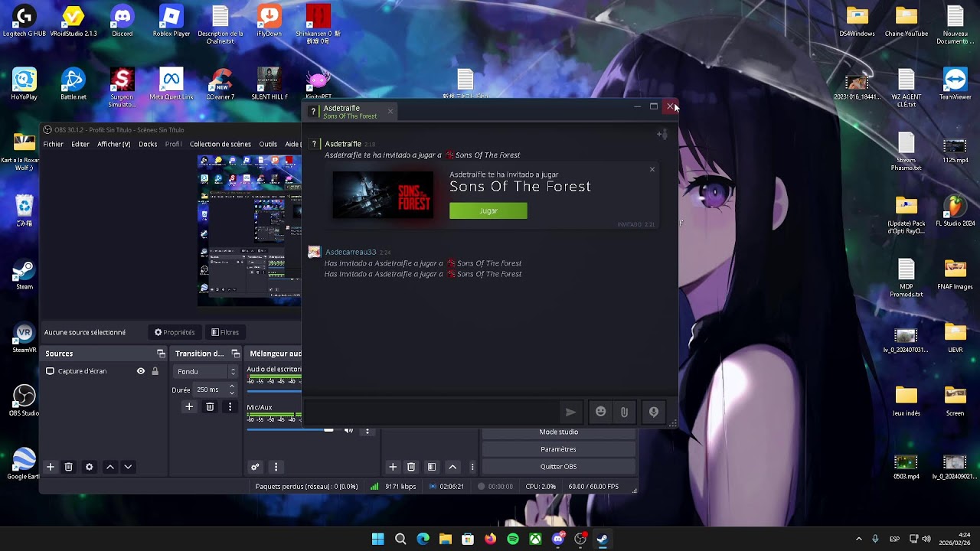Toggle visibility of Capture d'écran source

[x=141, y=371]
